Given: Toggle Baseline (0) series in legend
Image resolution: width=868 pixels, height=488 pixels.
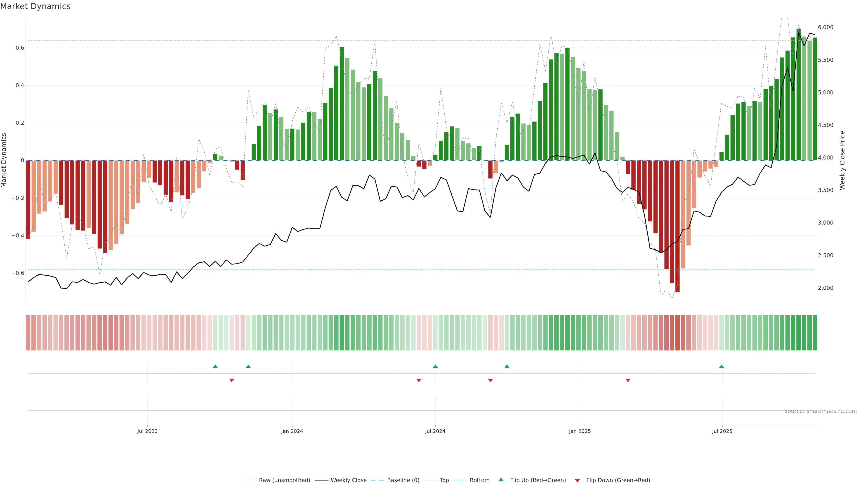Looking at the screenshot, I should [x=403, y=480].
